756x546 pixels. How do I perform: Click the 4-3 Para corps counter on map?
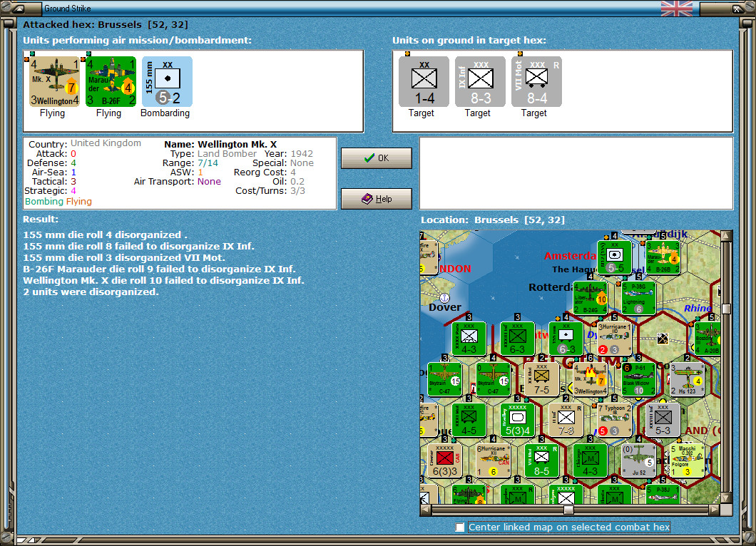[469, 339]
